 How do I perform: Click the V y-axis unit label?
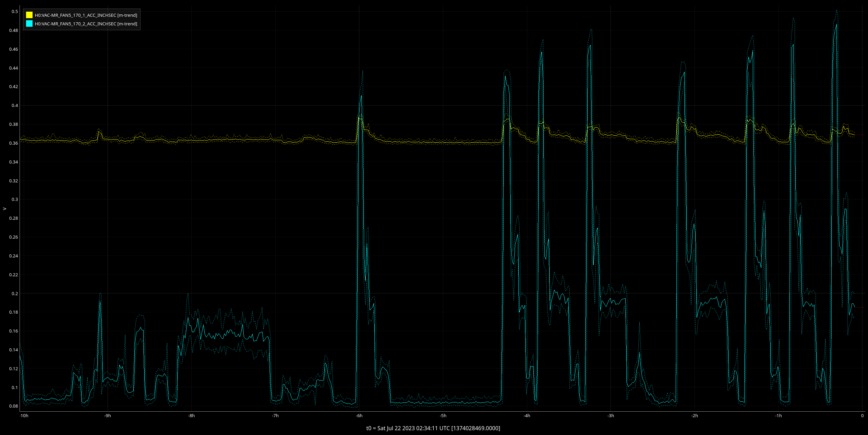tap(4, 208)
